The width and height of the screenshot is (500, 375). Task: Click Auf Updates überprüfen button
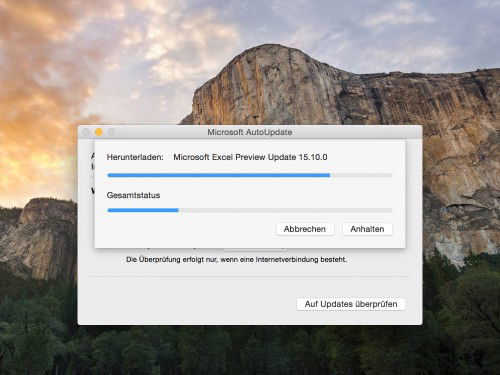[351, 304]
